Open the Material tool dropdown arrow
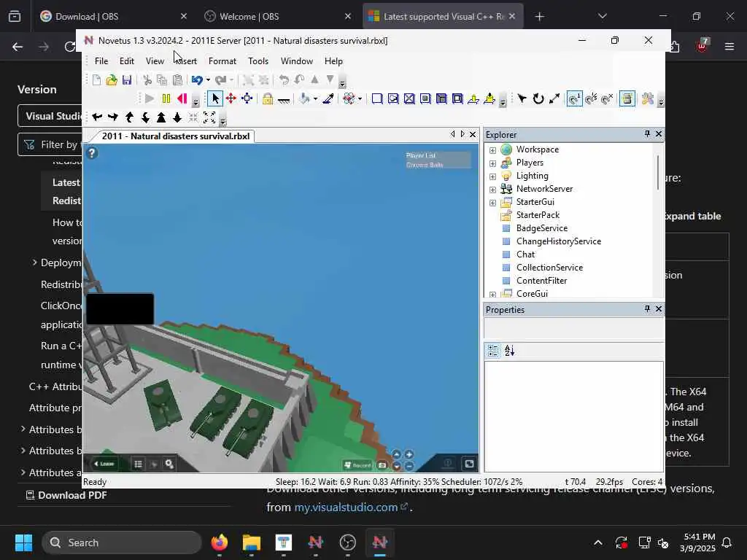 (x=360, y=99)
